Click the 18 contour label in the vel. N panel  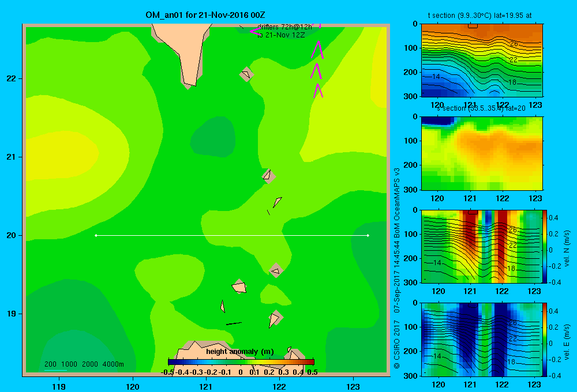(x=511, y=269)
